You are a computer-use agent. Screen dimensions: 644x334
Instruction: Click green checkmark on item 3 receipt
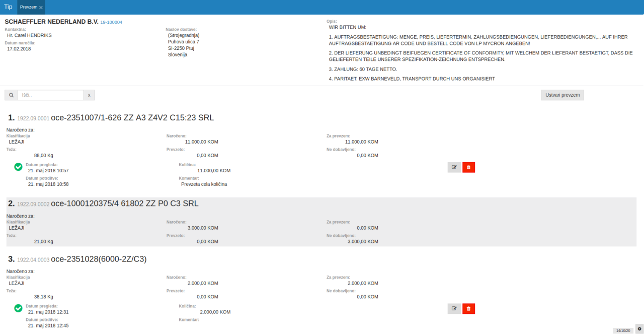[18, 308]
